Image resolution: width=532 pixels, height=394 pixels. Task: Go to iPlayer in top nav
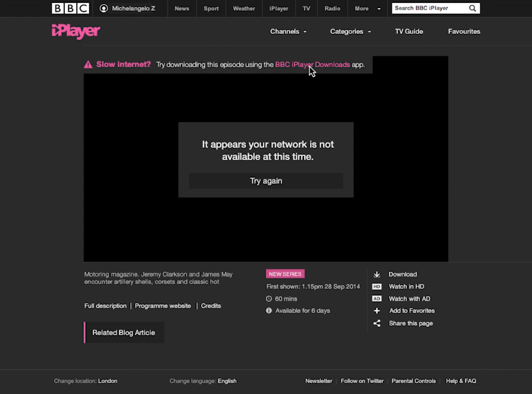[x=279, y=8]
